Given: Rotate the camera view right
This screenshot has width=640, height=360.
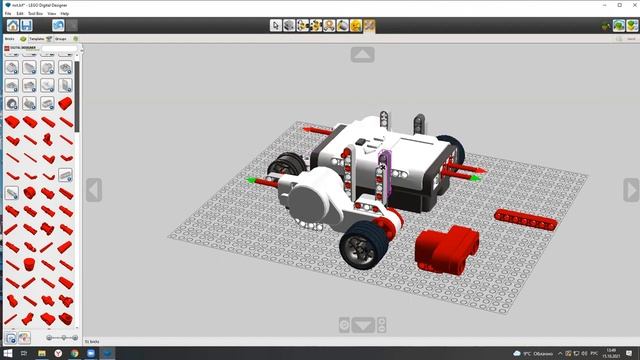Looking at the screenshot, I should pyautogui.click(x=631, y=190).
